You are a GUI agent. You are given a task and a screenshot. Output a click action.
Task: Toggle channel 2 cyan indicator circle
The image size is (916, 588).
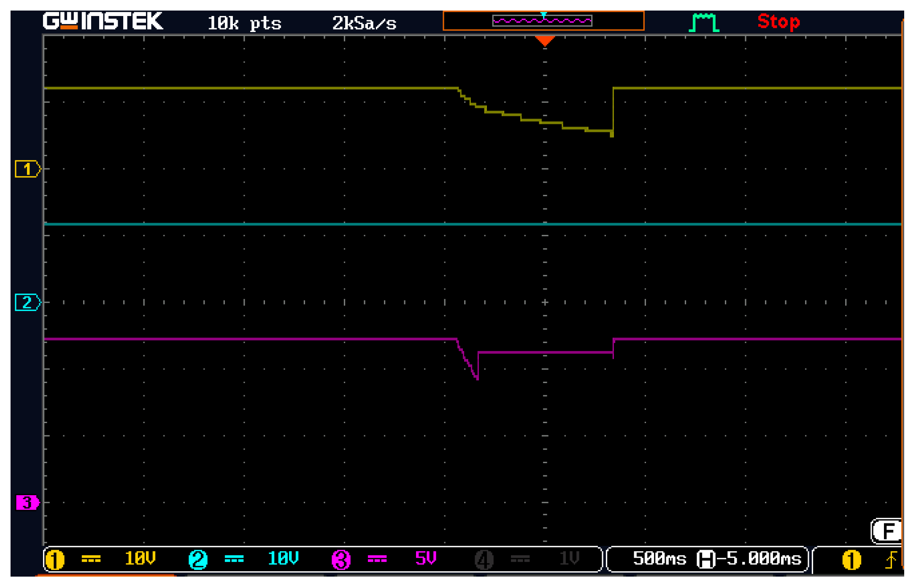click(x=198, y=560)
